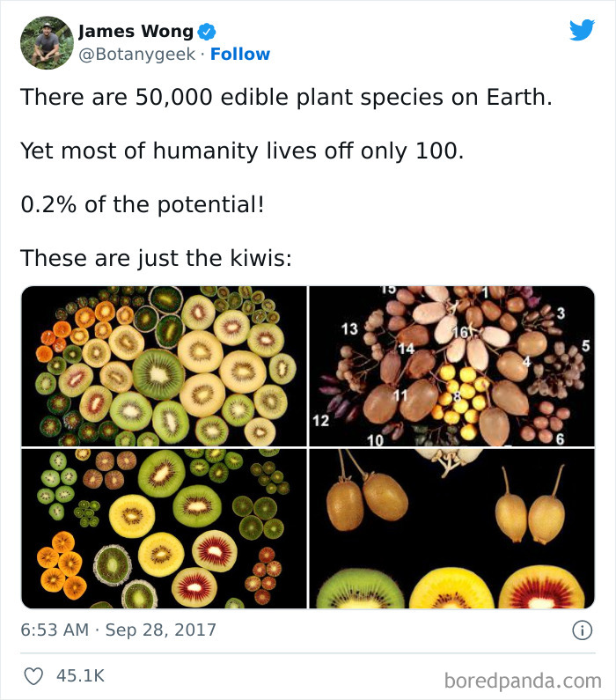This screenshot has width=616, height=700.
Task: Open the top-left sliced kiwis photo
Action: 164,365
